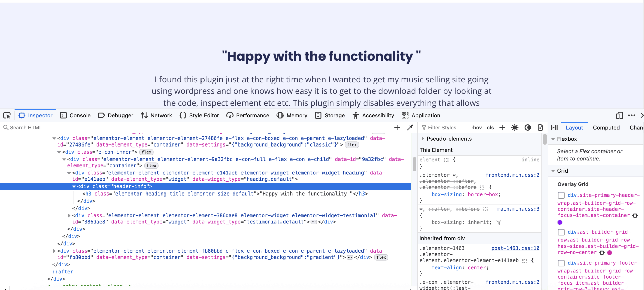
Task: Collapse the elementor-element-9a32fbc div node
Action: pyautogui.click(x=64, y=159)
